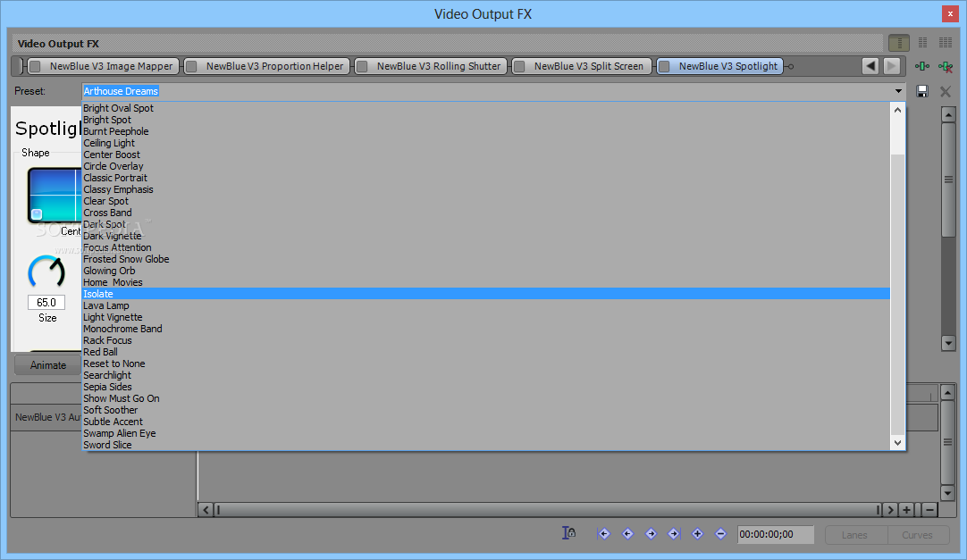967x560 pixels.
Task: Select Searchlight preset
Action: click(x=486, y=375)
